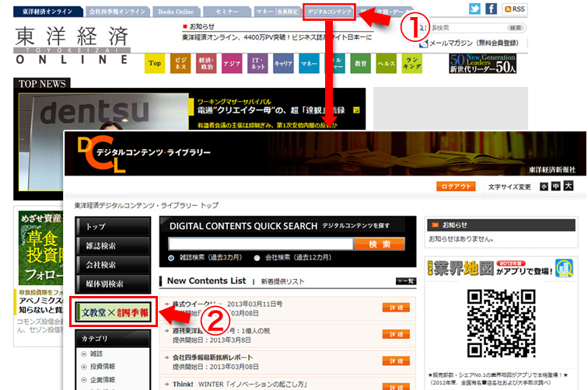The image size is (588, 390).
Task: Select 会社検索 (過去12カ月) radio button
Action: (257, 258)
